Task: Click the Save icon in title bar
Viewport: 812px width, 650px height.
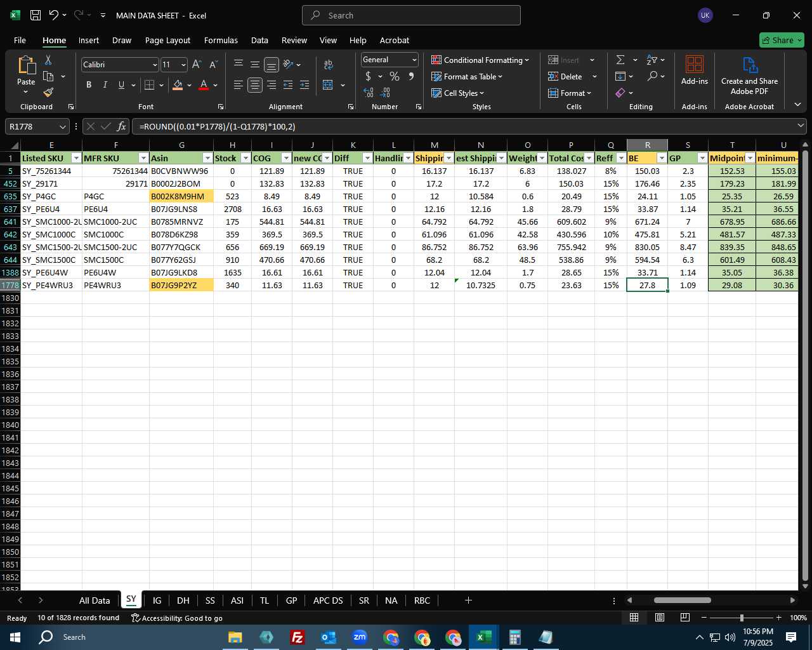Action: [x=36, y=15]
